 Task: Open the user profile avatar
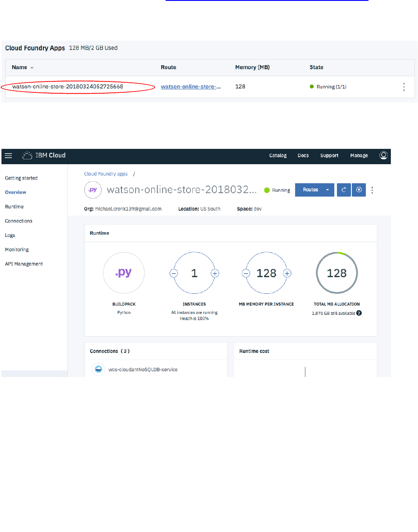tap(383, 155)
